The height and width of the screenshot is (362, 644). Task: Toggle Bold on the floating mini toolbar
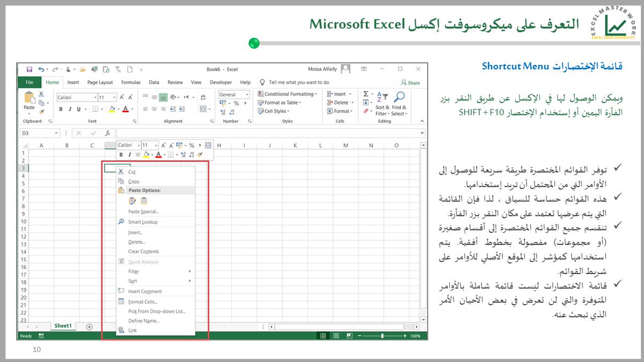(x=122, y=155)
